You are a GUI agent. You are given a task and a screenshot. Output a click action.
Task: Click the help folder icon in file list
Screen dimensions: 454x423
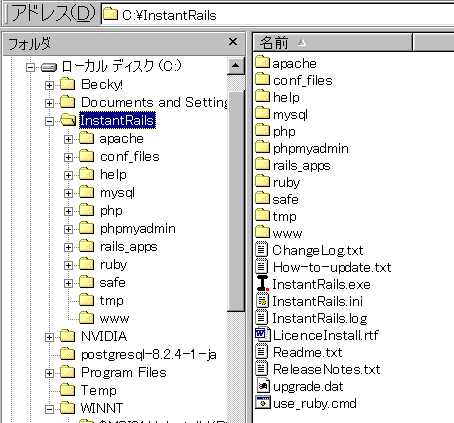pos(262,96)
